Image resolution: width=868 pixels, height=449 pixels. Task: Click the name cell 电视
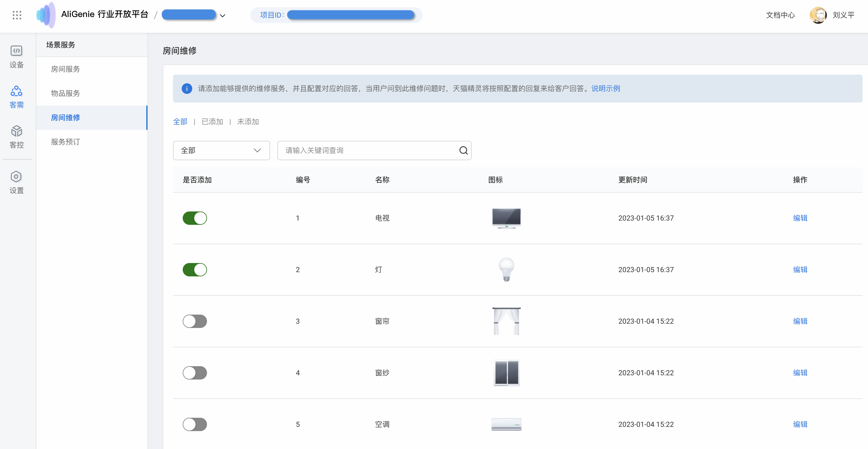coord(382,218)
